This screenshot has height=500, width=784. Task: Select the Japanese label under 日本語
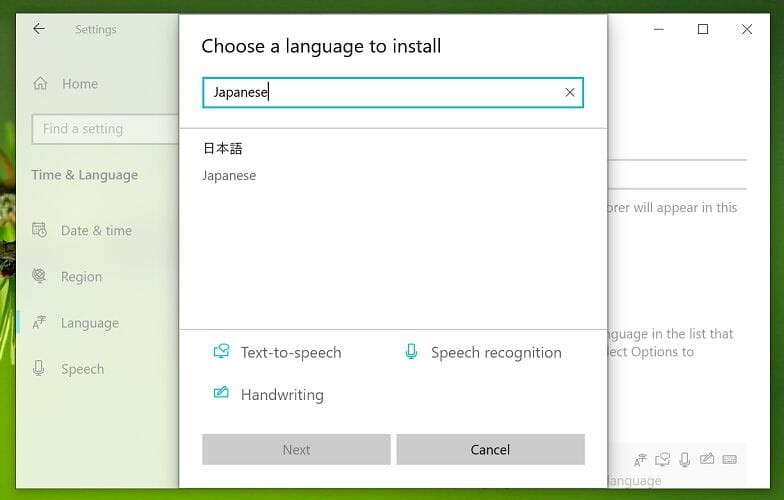[x=229, y=176]
